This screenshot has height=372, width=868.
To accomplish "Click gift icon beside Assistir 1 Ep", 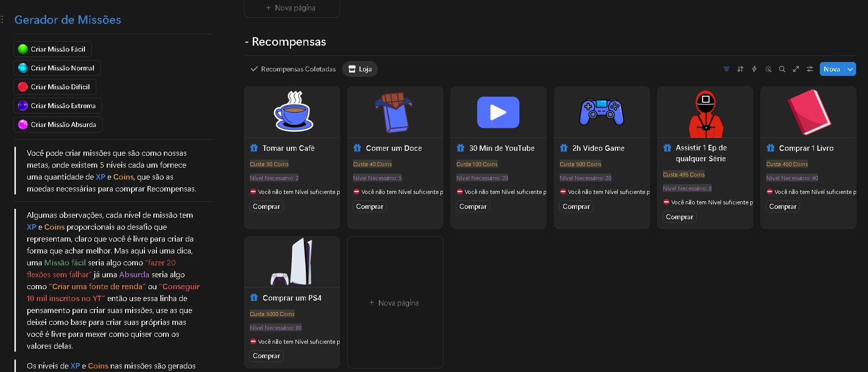I will pos(667,148).
